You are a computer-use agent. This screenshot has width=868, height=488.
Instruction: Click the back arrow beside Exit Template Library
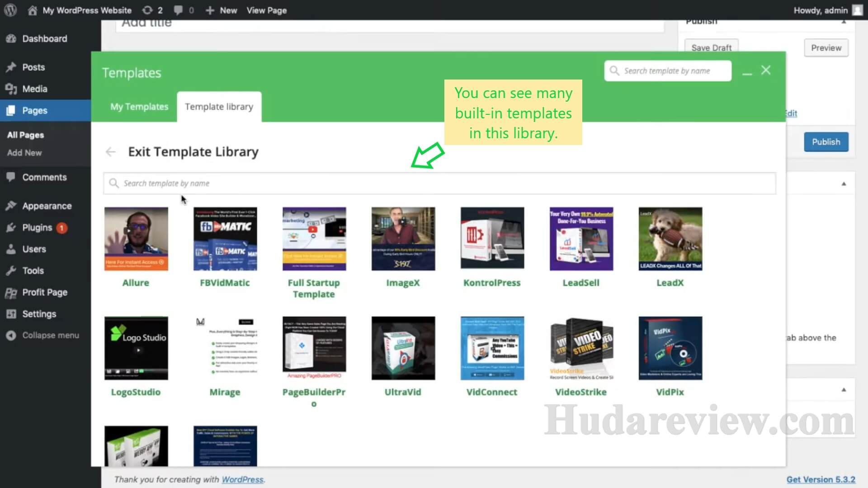coord(111,152)
